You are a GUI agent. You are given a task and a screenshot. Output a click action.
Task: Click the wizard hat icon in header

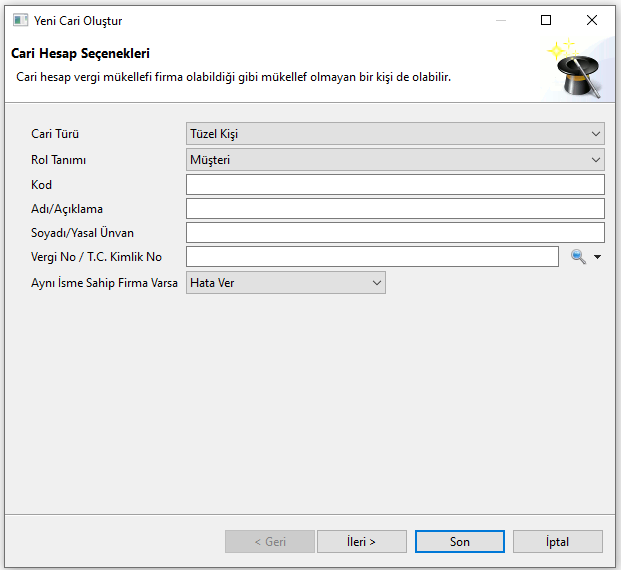[x=578, y=70]
